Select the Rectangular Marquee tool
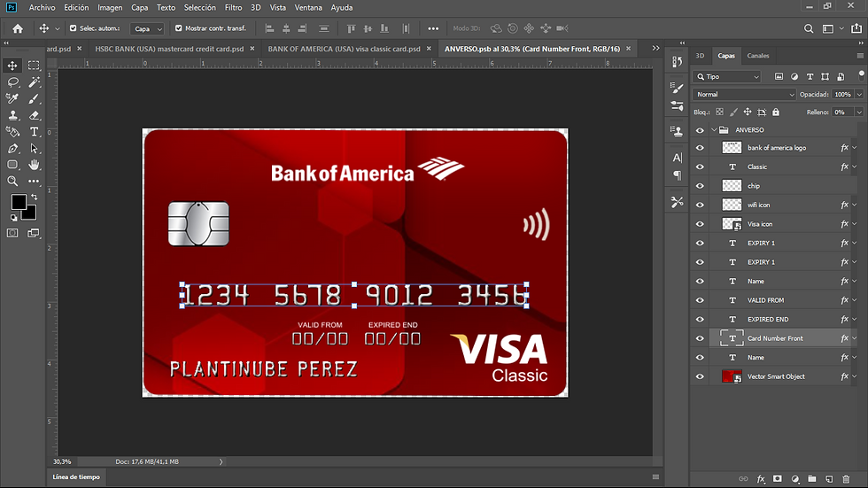Viewport: 868px width, 488px height. (34, 66)
